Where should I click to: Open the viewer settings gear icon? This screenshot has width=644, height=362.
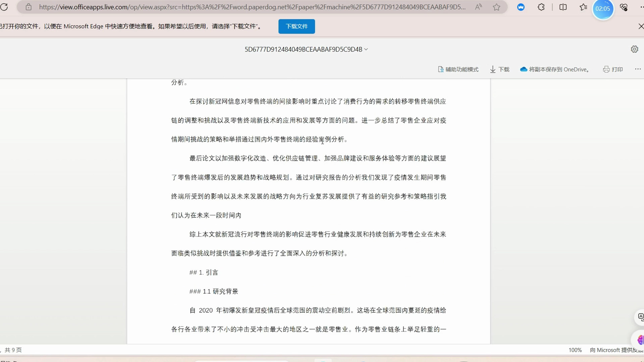[634, 49]
